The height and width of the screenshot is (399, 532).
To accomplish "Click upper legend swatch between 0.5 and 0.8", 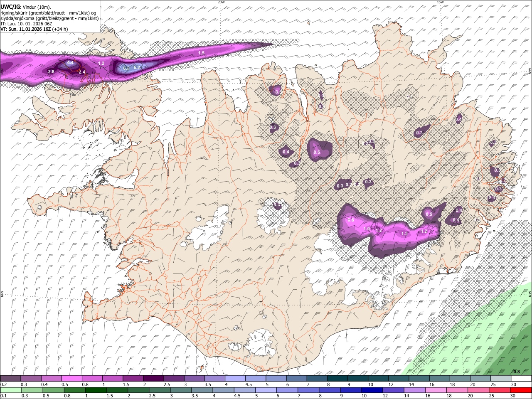I will click(x=71, y=379).
